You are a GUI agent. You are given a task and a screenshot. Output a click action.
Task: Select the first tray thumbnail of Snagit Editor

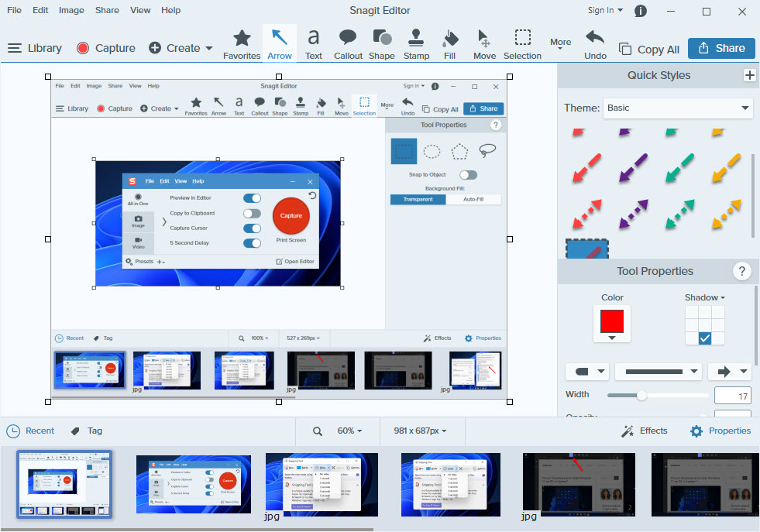64,484
